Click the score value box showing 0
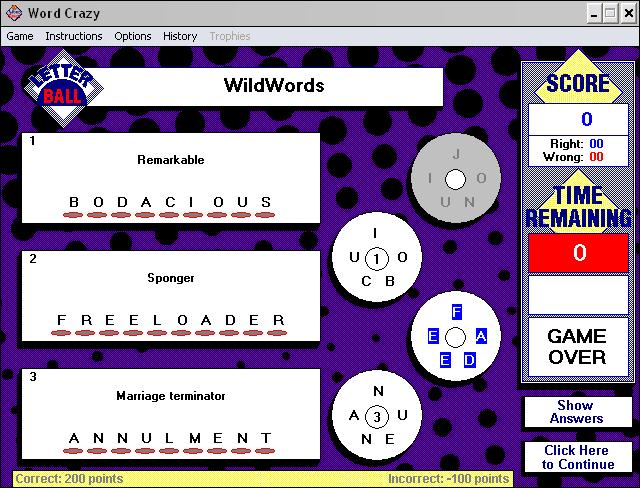 (578, 119)
